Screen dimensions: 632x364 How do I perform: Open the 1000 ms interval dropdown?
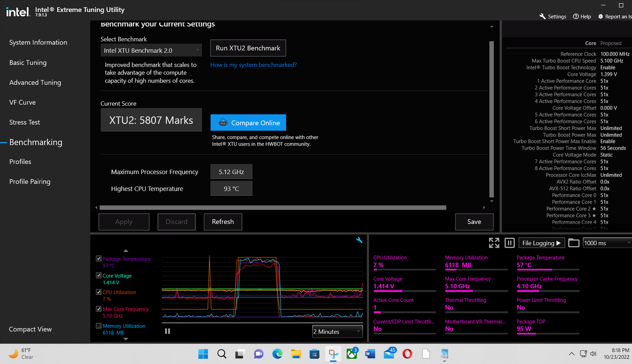(x=607, y=243)
